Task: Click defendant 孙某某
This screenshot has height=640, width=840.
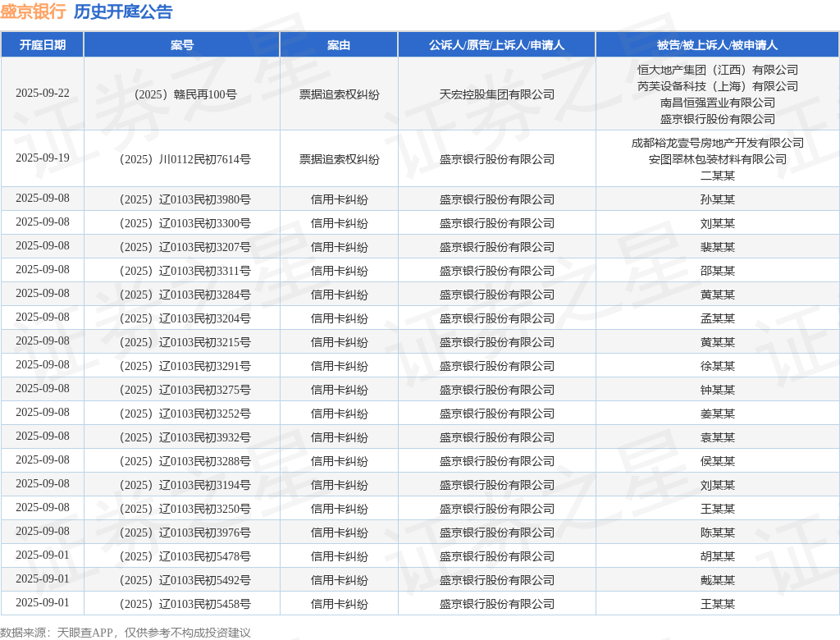Action: click(717, 199)
